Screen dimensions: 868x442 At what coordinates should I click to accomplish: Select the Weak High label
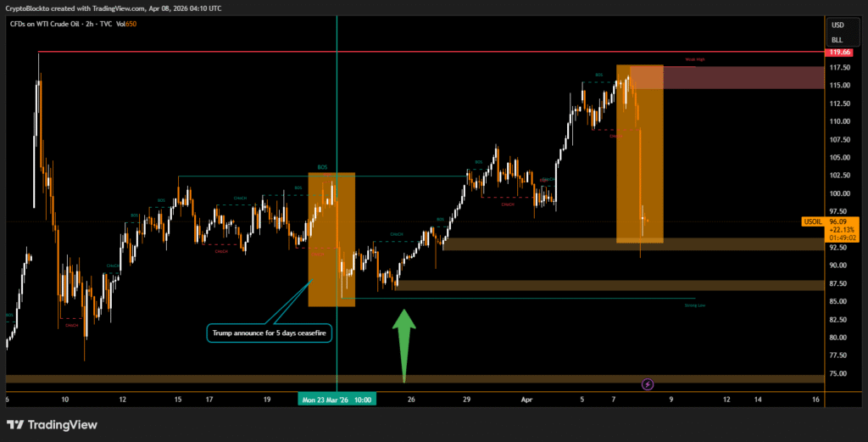click(694, 60)
